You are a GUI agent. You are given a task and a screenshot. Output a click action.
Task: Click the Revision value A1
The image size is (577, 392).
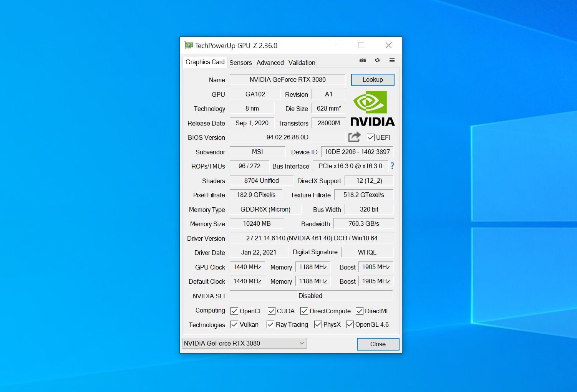(x=329, y=94)
